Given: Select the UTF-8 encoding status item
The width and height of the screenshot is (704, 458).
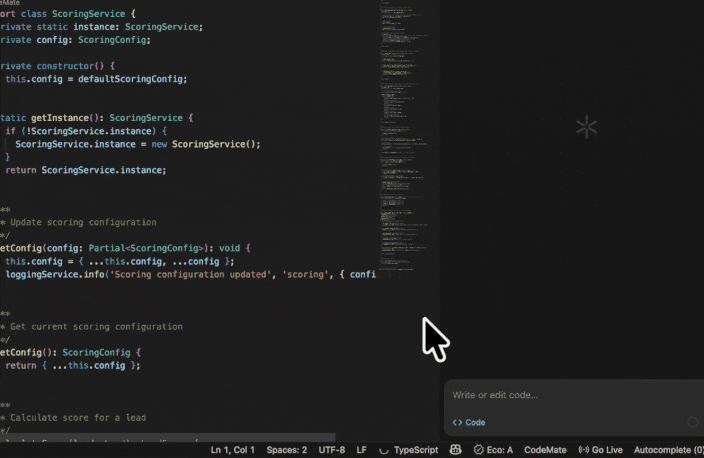Looking at the screenshot, I should click(332, 450).
